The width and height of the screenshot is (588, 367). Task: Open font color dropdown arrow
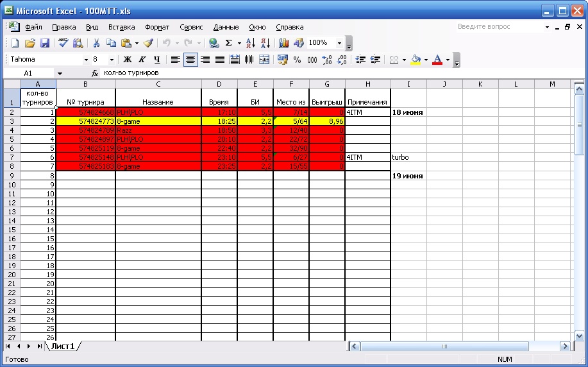[x=448, y=59]
